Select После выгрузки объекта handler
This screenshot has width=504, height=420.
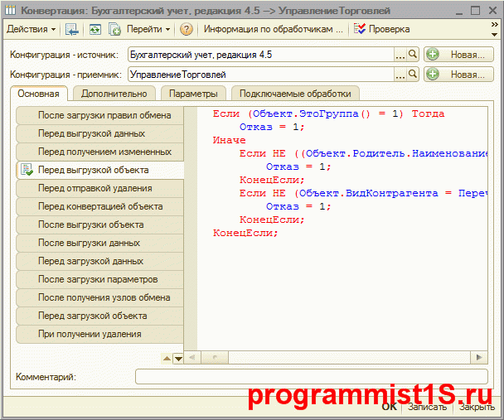pos(100,224)
